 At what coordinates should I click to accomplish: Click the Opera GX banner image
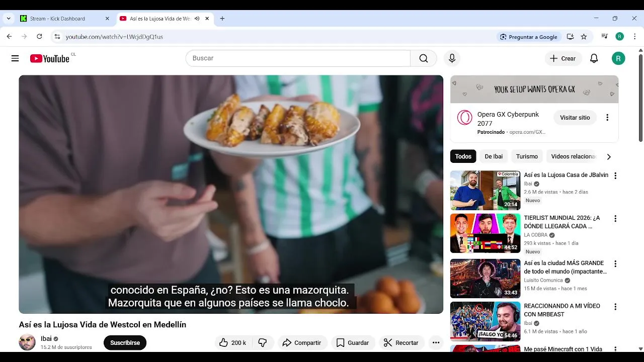534,89
